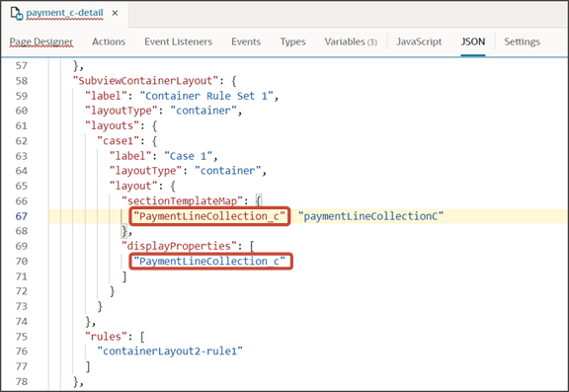The height and width of the screenshot is (392, 569).
Task: Open the Actions tab
Action: click(109, 41)
